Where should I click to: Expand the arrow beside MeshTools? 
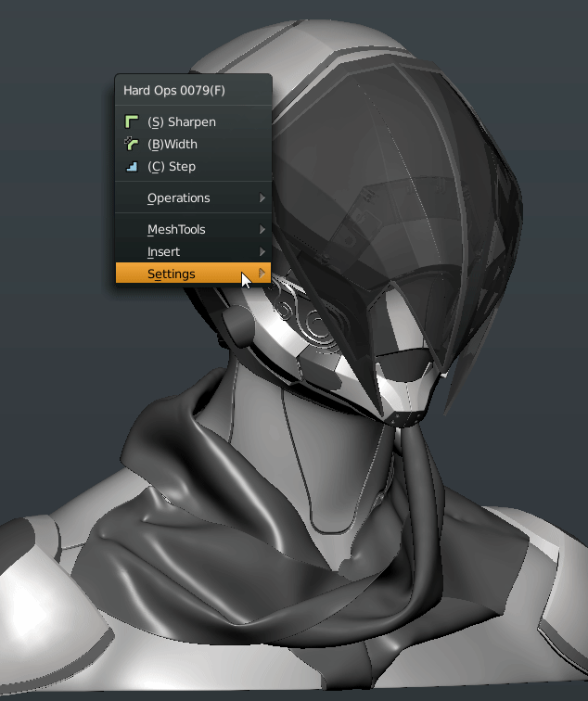click(x=262, y=230)
